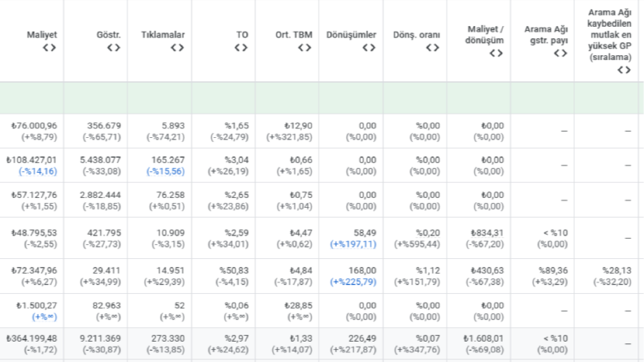Click the resize arrows under Maliyet / dönüşüm header
This screenshot has width=644, height=362.
496,53
